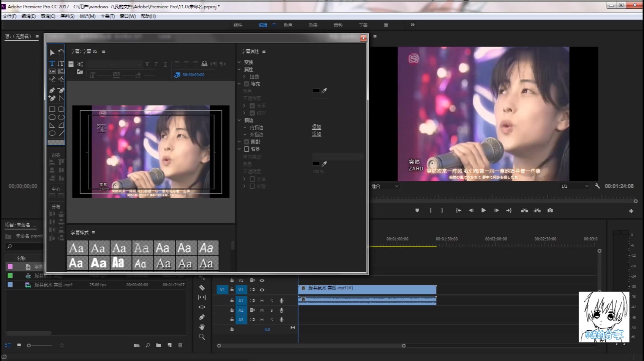Toggle the 阴影 checkbox
644x361 pixels.
(246, 142)
